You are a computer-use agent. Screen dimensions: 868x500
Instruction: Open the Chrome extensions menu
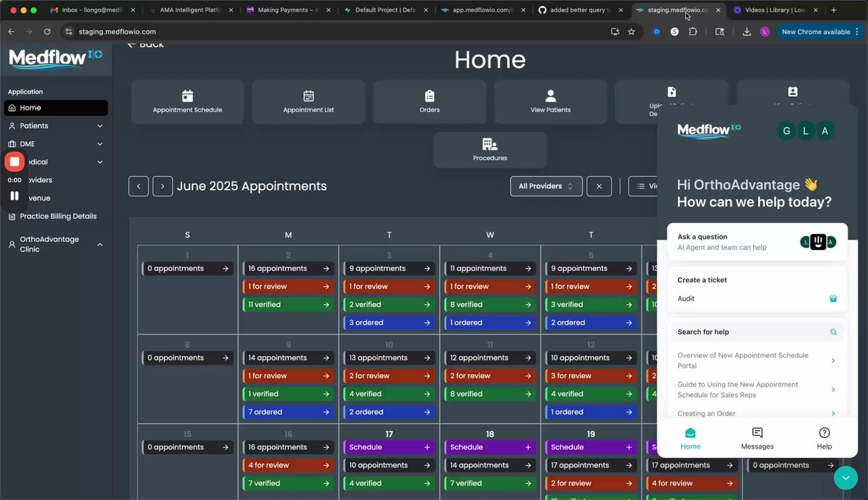pos(692,32)
